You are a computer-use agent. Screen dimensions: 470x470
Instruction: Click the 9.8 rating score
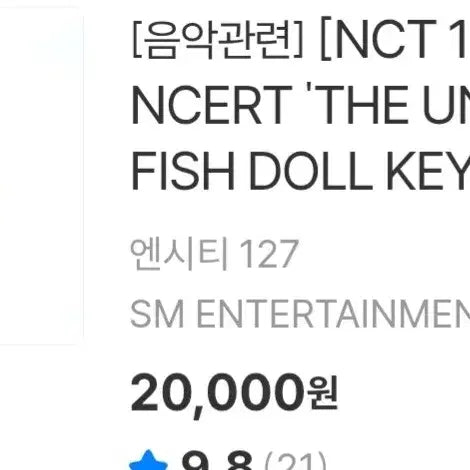[216, 462]
